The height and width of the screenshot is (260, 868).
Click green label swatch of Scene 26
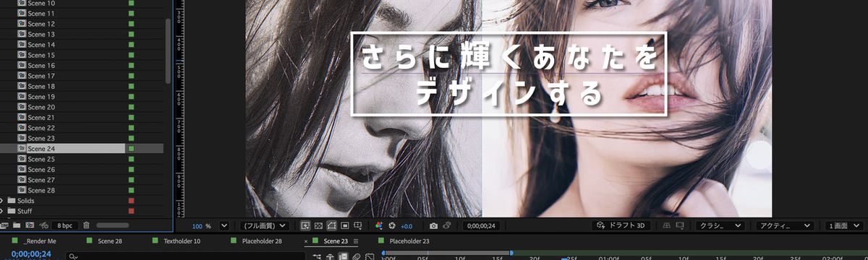coord(131,169)
